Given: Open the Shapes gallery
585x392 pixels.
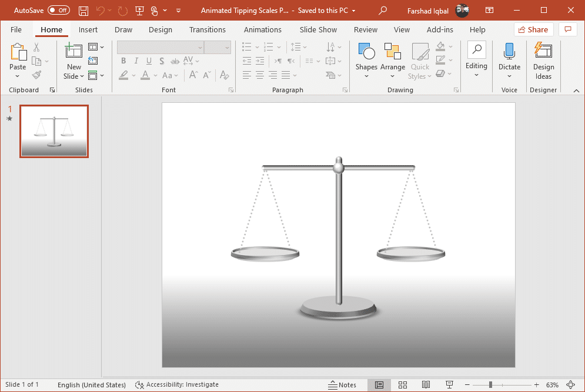Looking at the screenshot, I should [x=366, y=61].
